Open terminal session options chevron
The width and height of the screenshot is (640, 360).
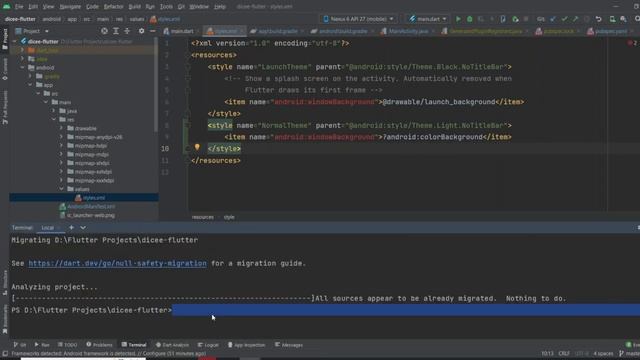click(x=83, y=228)
